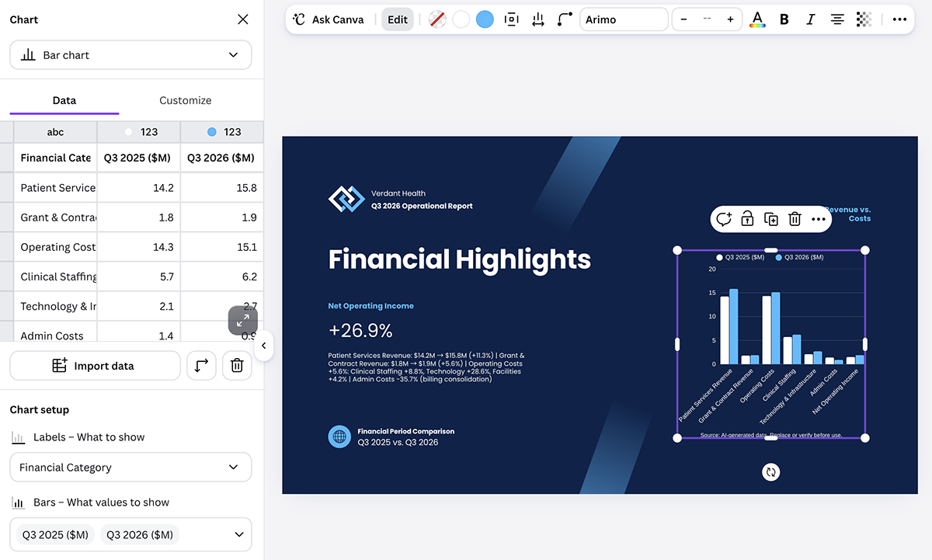Increase font size with plus button
This screenshot has width=932, height=560.
coord(730,19)
